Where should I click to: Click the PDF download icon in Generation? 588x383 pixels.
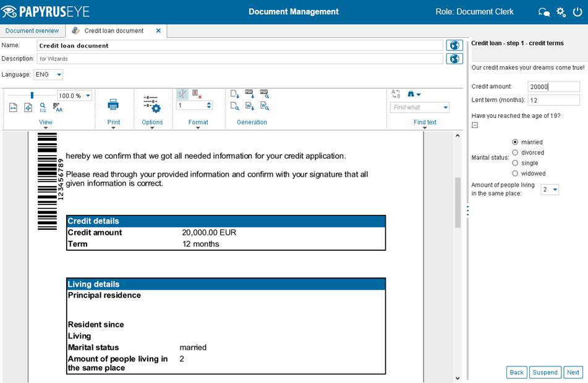249,94
